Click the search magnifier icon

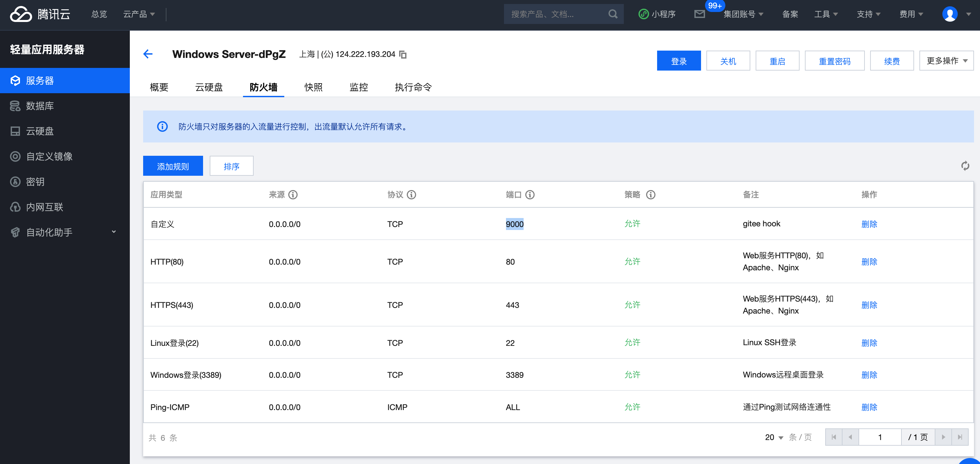click(612, 14)
